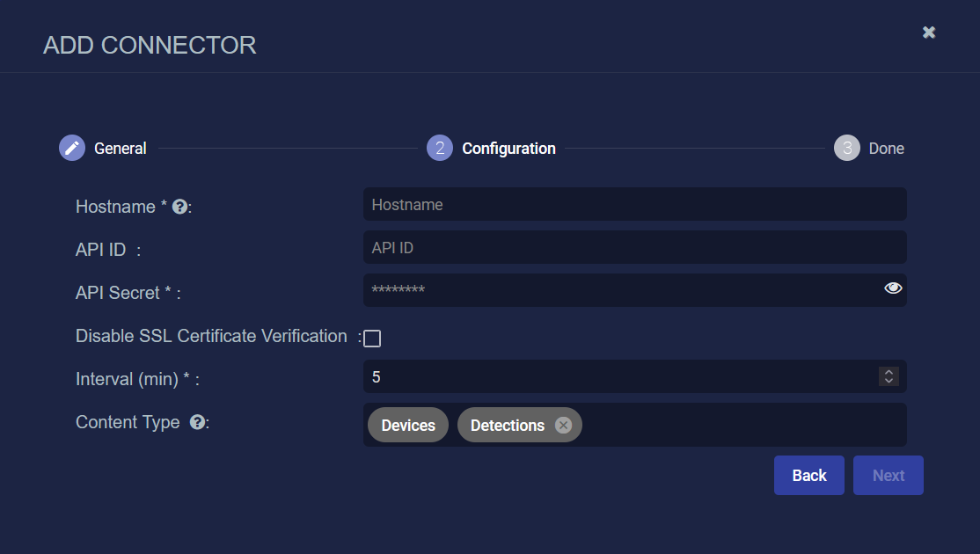
Task: Focus the Hostname input field
Action: 633,205
